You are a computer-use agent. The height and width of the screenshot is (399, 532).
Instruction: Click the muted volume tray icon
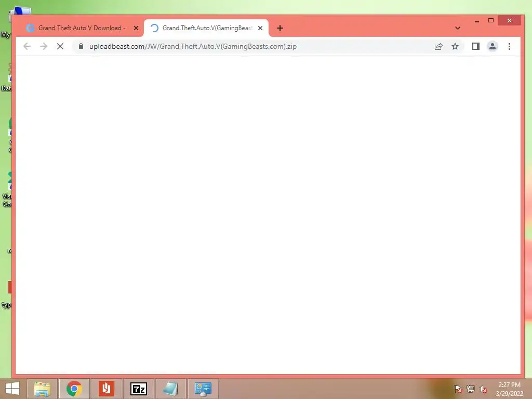483,389
